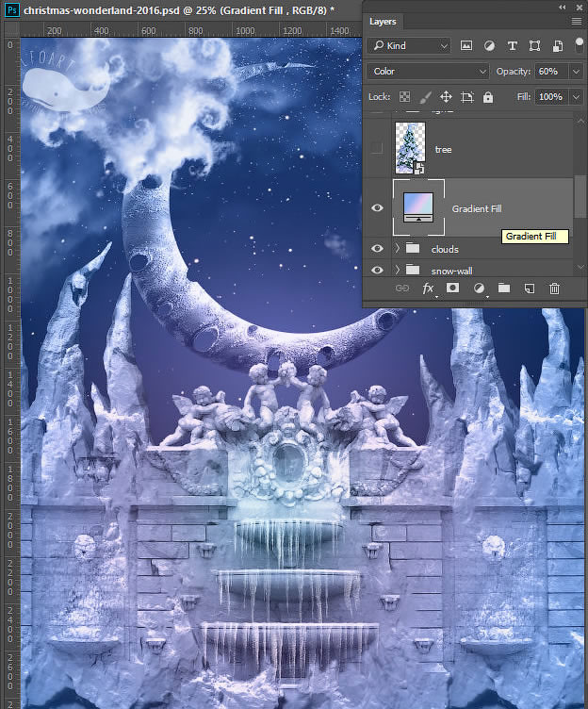Expand the clouds group
588x709 pixels.
pos(397,249)
